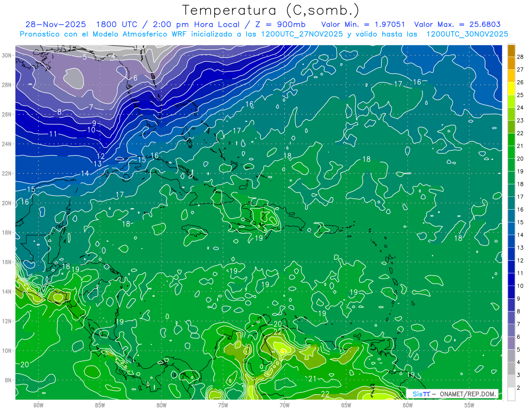Click the "3" value on the color bar legend

[x=519, y=375]
